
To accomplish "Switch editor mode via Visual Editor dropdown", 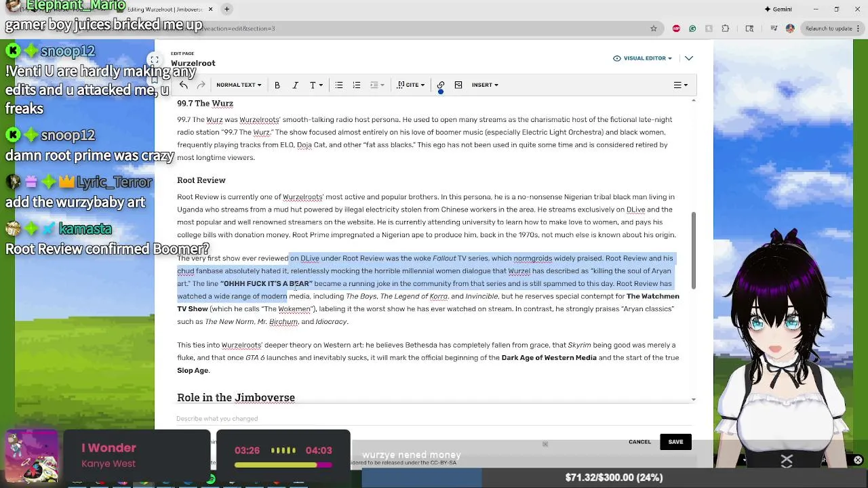I will point(642,58).
